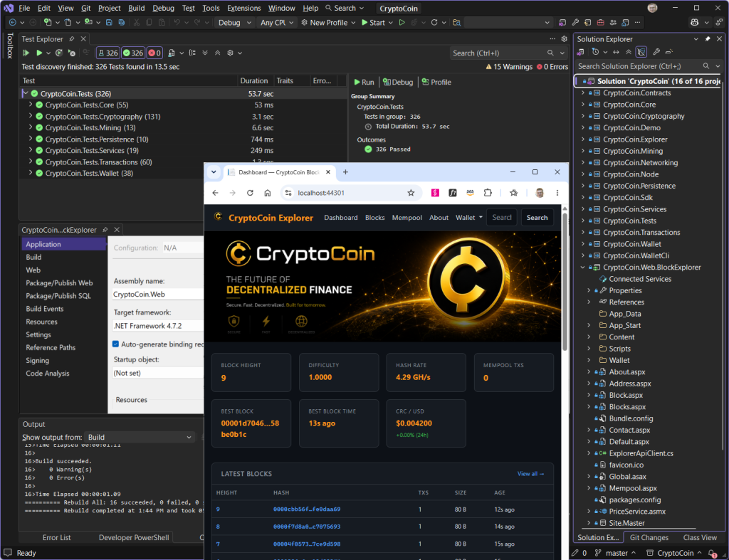
Task: Select Default.aspx in Solution Explorer
Action: tap(629, 441)
